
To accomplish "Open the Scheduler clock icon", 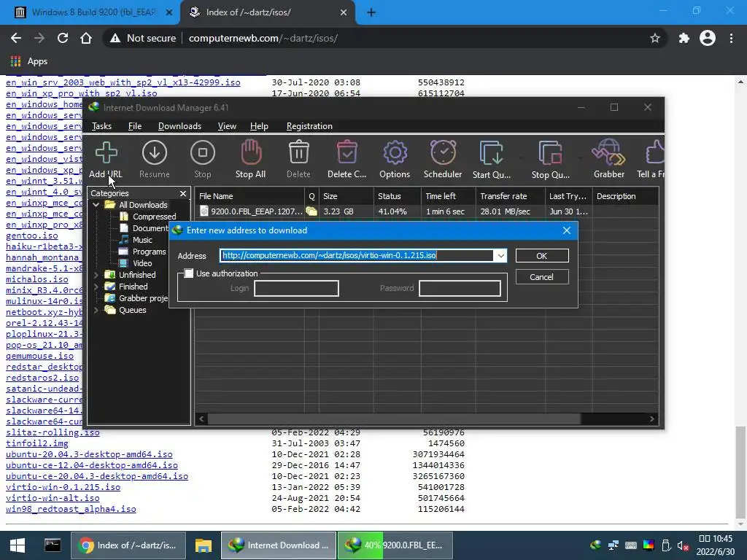I will 443,152.
